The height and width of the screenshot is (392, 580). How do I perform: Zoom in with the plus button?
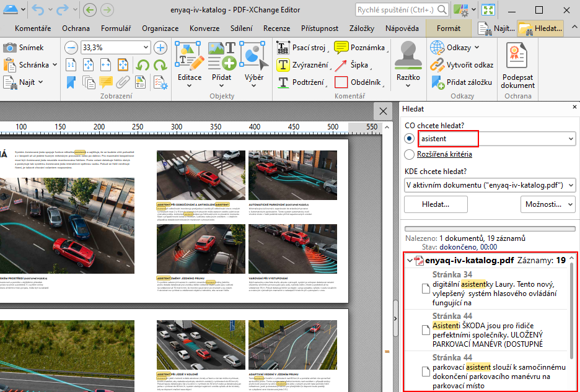click(160, 48)
